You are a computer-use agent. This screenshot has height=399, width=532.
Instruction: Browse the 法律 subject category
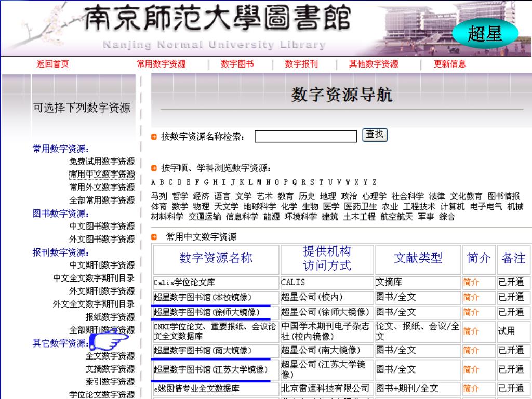(437, 196)
